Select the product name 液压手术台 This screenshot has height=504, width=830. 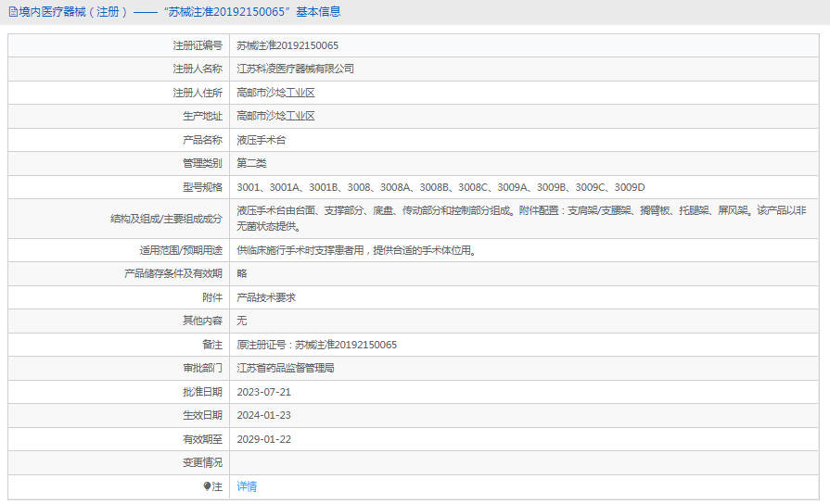pyautogui.click(x=262, y=140)
